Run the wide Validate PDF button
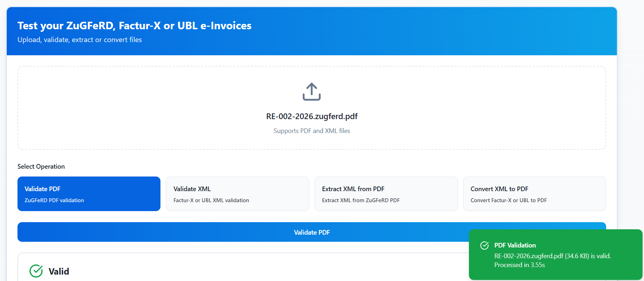The image size is (644, 281). [312, 232]
